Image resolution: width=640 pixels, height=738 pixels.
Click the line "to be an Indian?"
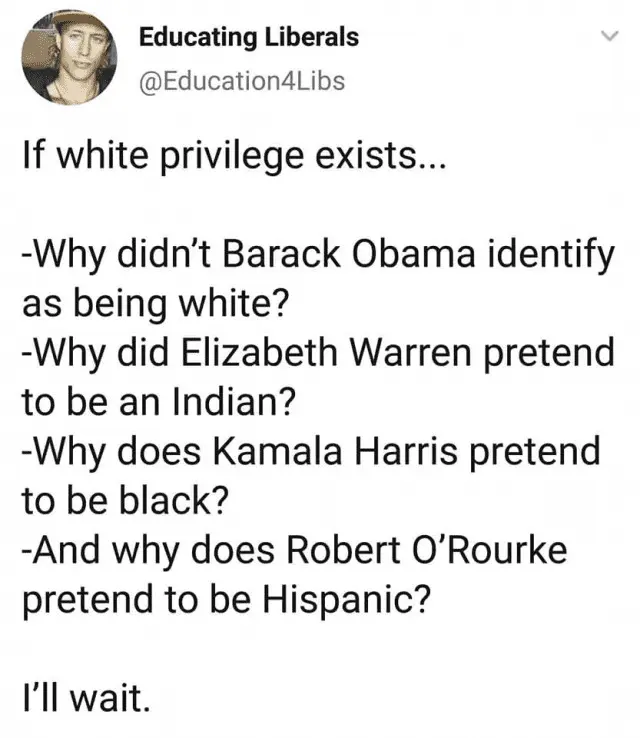[158, 402]
